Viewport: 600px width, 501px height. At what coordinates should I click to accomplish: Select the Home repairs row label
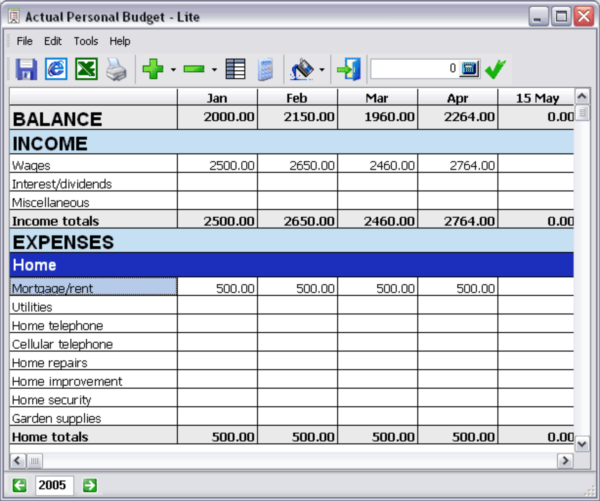coord(93,361)
